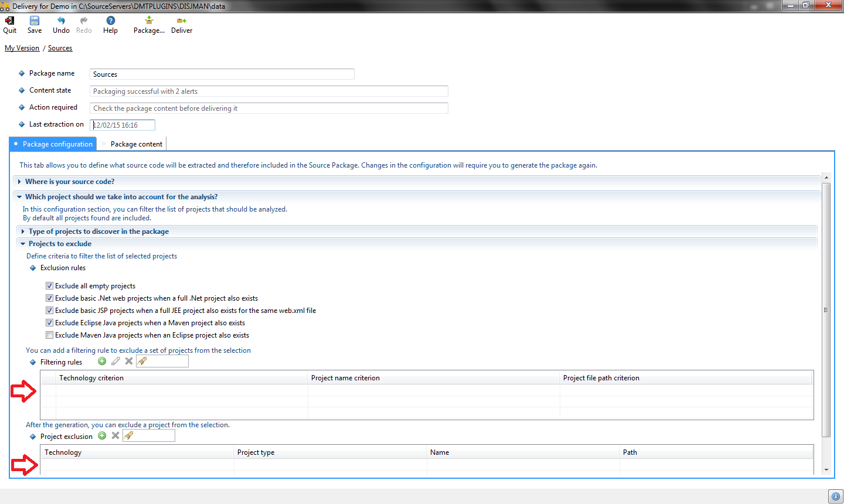Switch to the Package content tab
844x504 pixels.
(136, 144)
